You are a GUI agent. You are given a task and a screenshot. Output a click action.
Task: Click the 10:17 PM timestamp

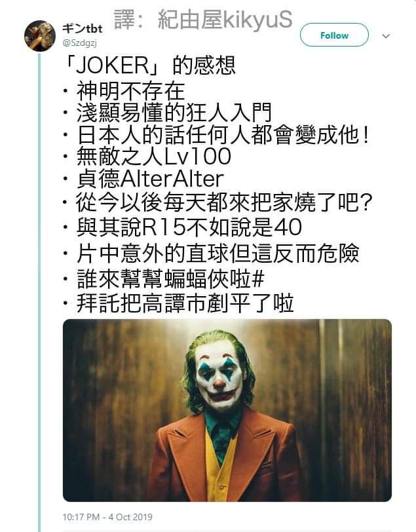click(81, 517)
